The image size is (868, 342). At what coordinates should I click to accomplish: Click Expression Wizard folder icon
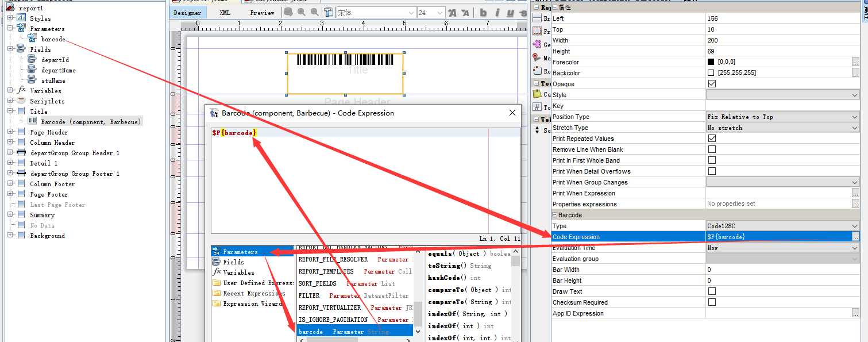coord(217,303)
